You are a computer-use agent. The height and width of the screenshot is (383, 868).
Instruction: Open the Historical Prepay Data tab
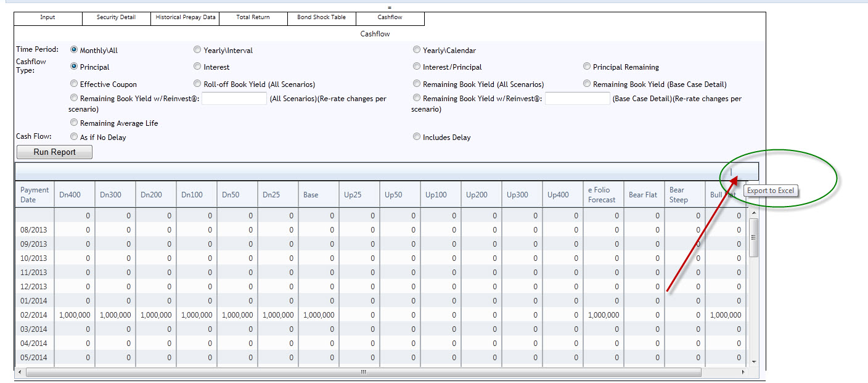point(185,18)
